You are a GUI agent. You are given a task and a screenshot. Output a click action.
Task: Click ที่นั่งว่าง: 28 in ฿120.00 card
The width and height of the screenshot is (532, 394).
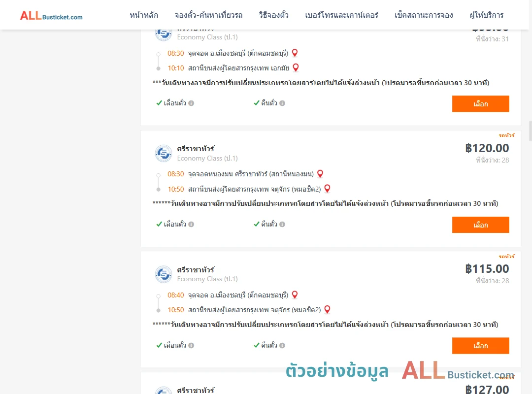[492, 160]
